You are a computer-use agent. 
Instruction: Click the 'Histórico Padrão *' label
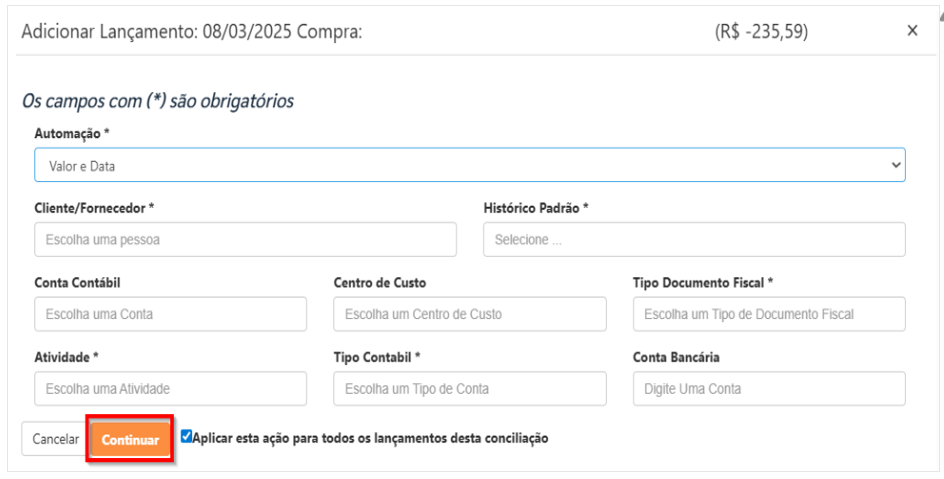[536, 208]
